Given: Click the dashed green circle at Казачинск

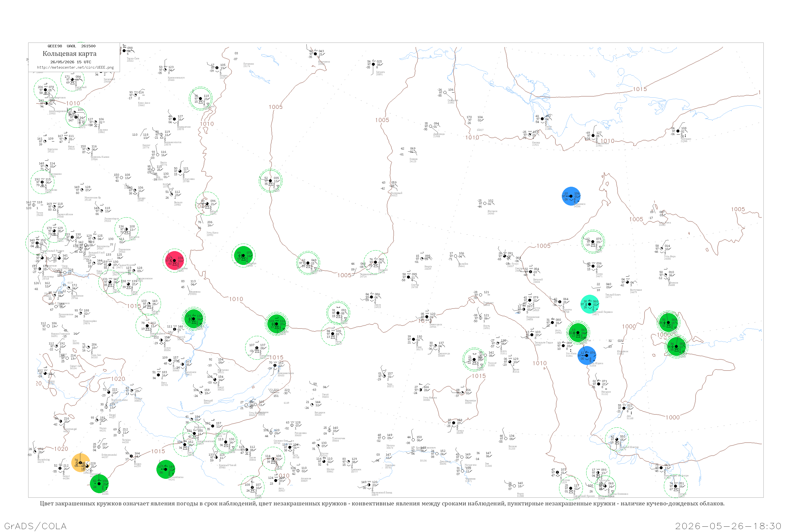Looking at the screenshot, I should tap(257, 348).
